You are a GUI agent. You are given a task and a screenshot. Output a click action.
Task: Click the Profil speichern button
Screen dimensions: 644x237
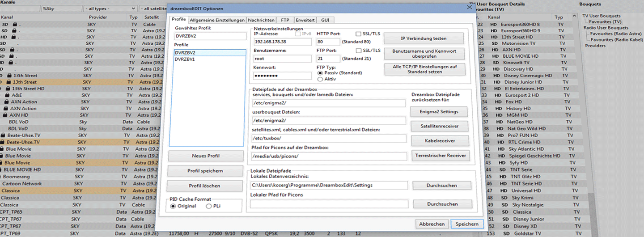(x=205, y=171)
